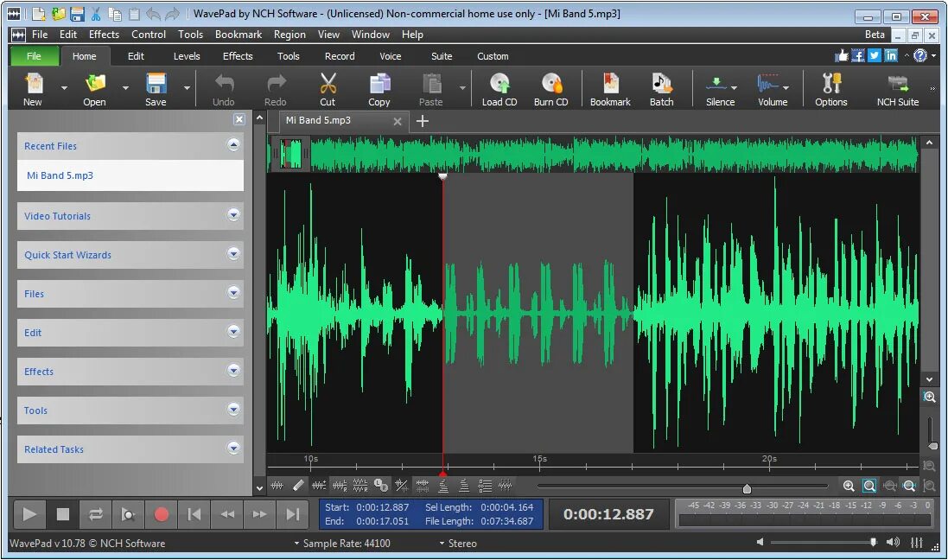
Task: Click the speaker volume icon at bottom
Action: 893,543
